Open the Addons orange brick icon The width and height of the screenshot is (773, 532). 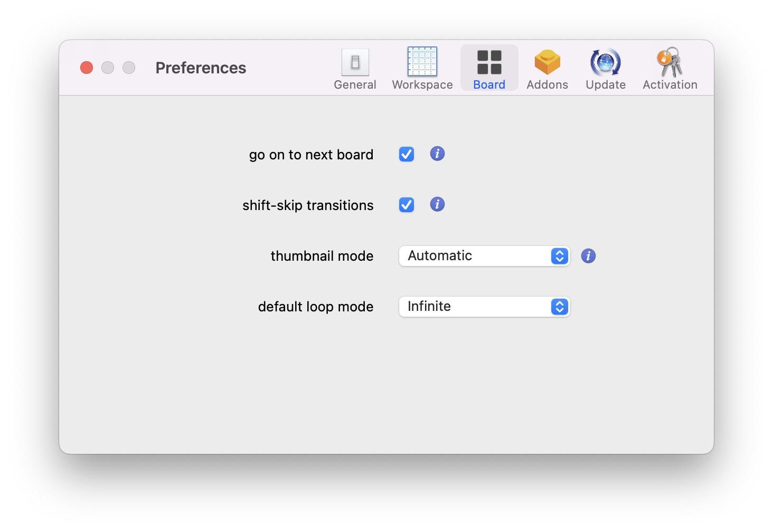point(547,62)
